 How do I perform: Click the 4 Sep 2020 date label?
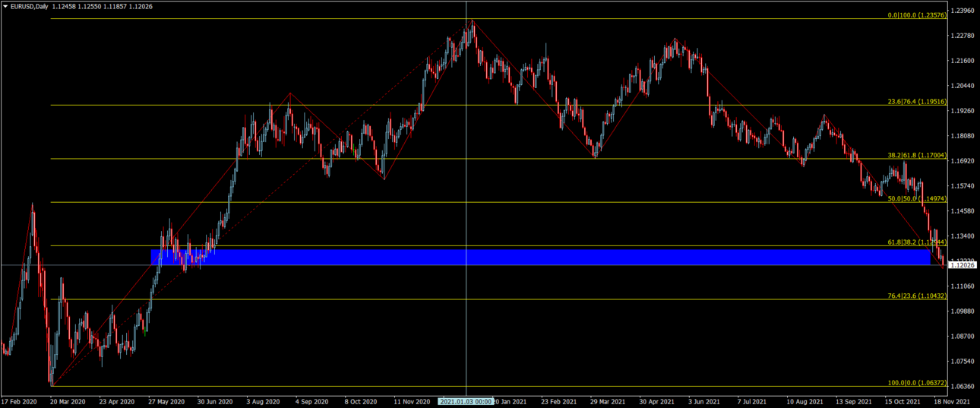[x=312, y=401]
